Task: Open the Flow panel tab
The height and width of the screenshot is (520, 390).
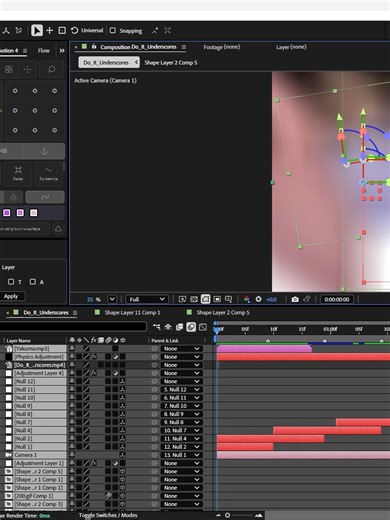Action: click(43, 51)
